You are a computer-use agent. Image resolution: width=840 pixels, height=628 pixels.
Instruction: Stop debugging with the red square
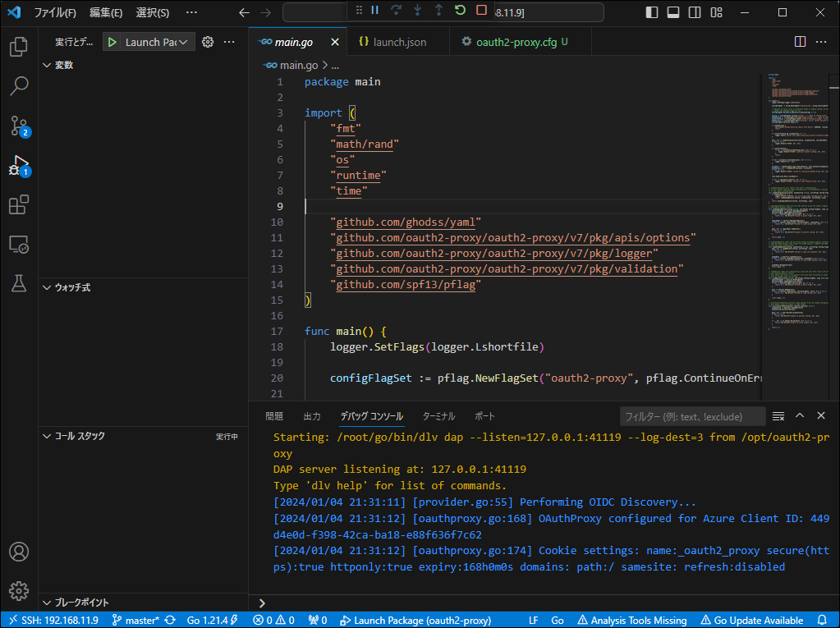pos(482,11)
